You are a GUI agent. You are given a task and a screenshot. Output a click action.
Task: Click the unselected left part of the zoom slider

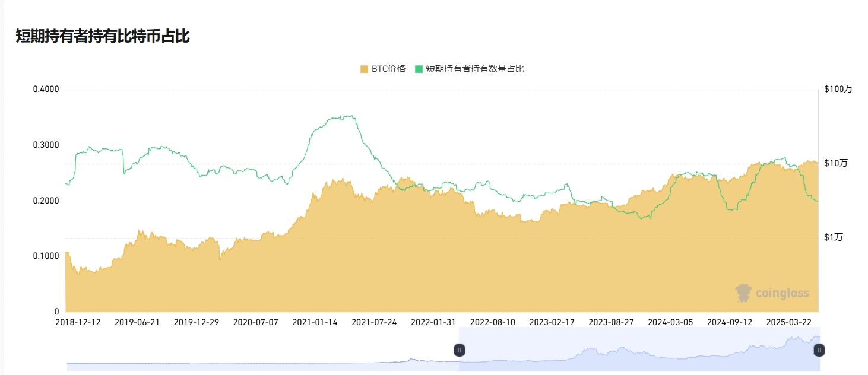[x=261, y=351]
